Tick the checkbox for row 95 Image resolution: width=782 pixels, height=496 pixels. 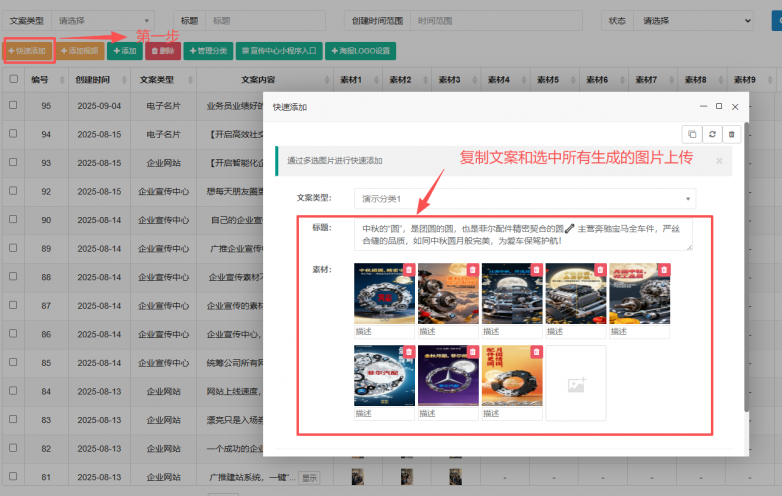coord(13,105)
